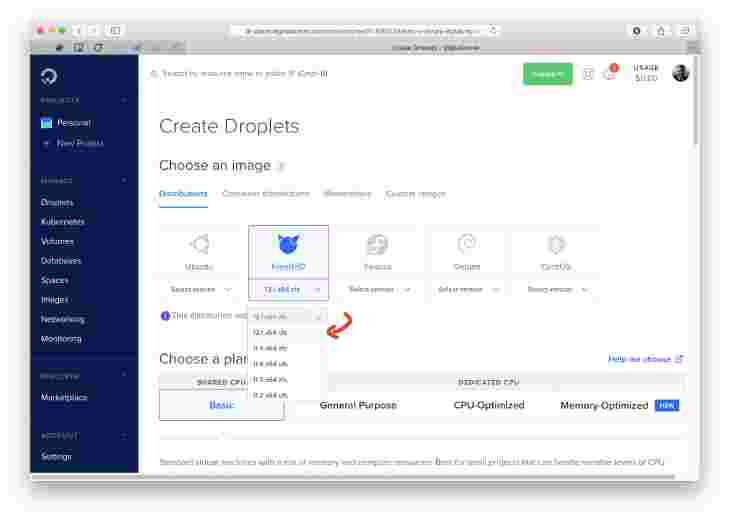
Task: Click the user avatar at the top right
Action: coord(680,73)
